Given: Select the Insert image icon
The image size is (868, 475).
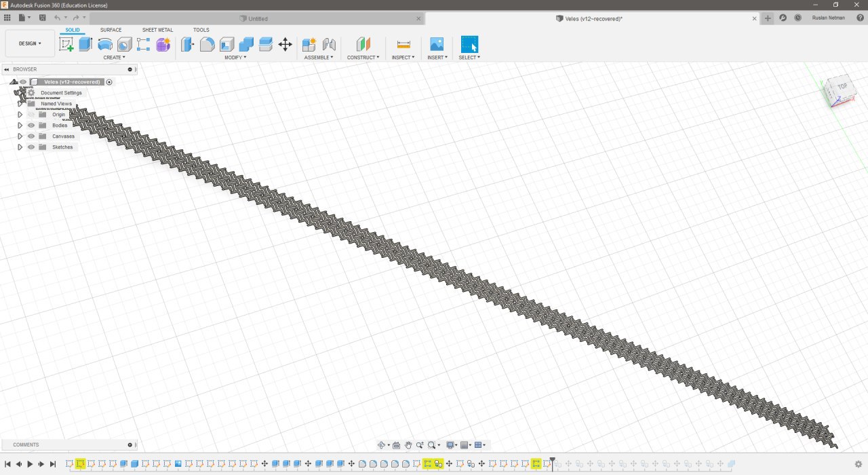Looking at the screenshot, I should [437, 45].
